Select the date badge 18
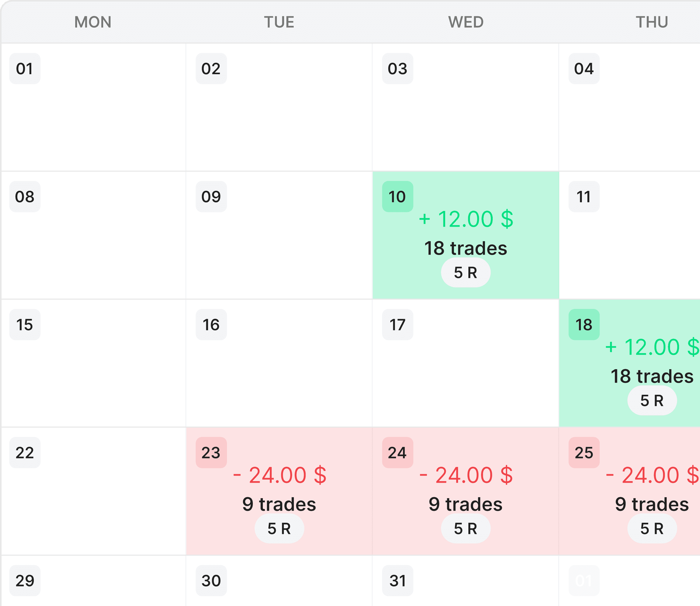This screenshot has height=606, width=700. tap(584, 325)
